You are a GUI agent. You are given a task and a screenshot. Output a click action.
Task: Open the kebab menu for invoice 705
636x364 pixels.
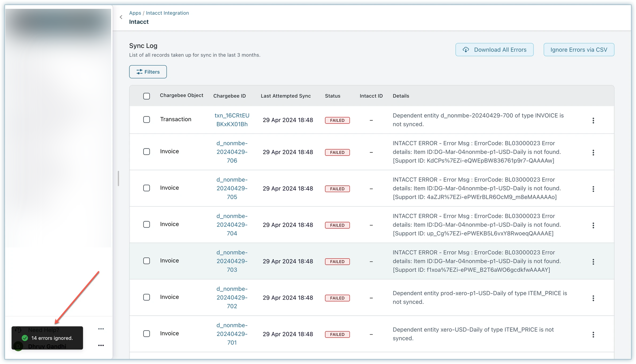click(x=593, y=189)
